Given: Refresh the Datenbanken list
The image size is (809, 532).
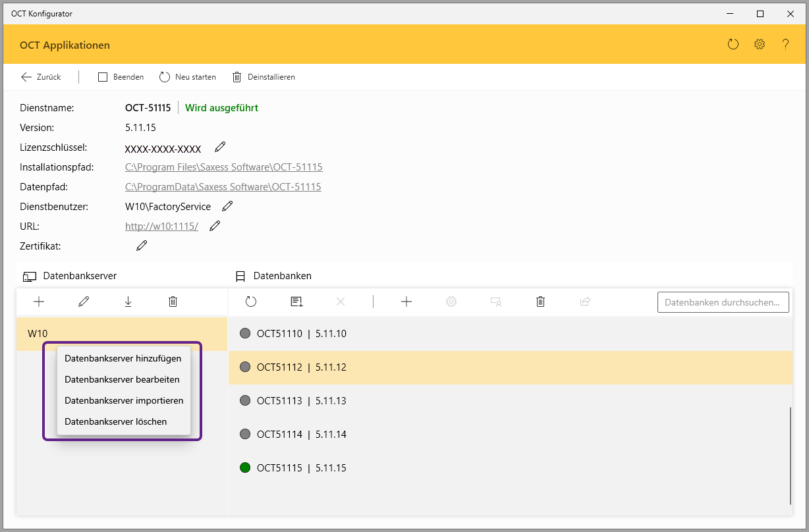Looking at the screenshot, I should (251, 302).
